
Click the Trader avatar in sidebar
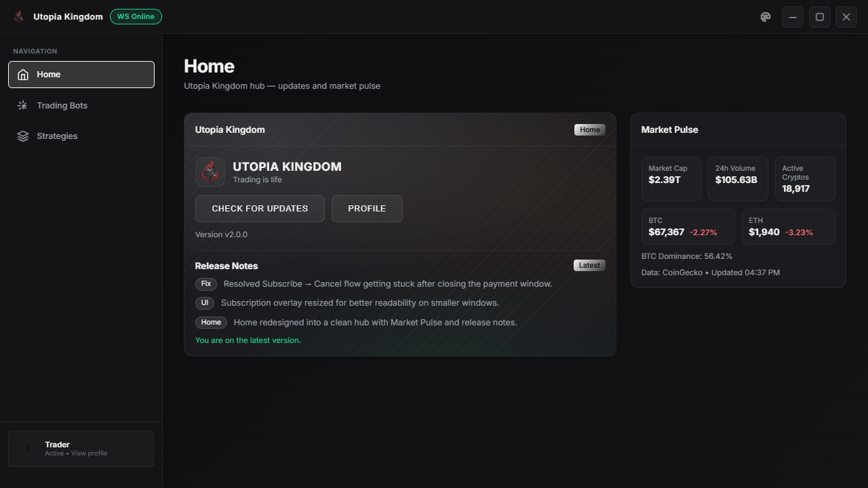point(28,449)
